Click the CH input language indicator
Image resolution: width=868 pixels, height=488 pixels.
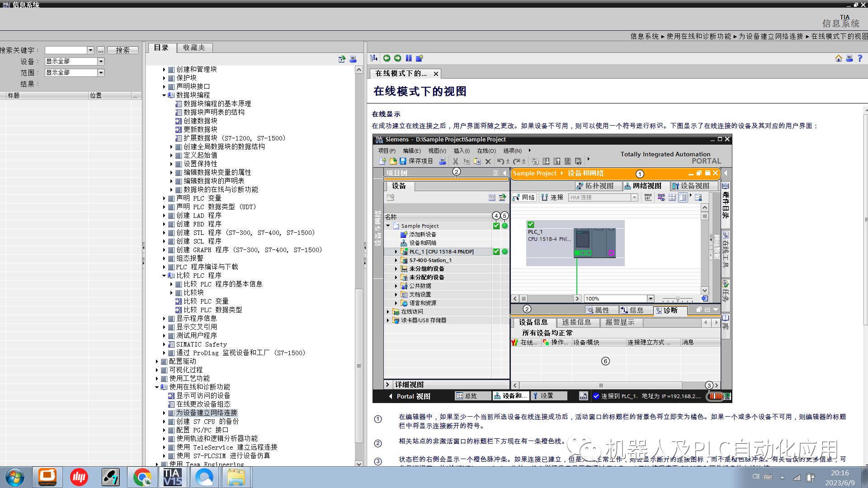(756, 477)
